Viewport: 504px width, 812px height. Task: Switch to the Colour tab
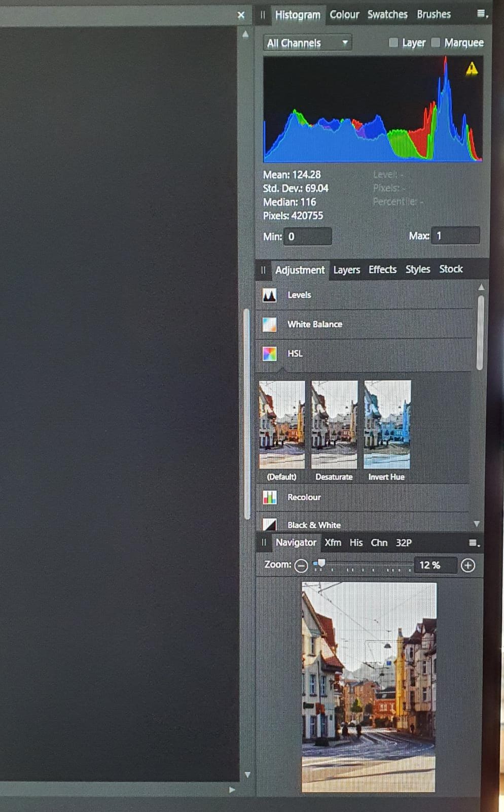344,15
